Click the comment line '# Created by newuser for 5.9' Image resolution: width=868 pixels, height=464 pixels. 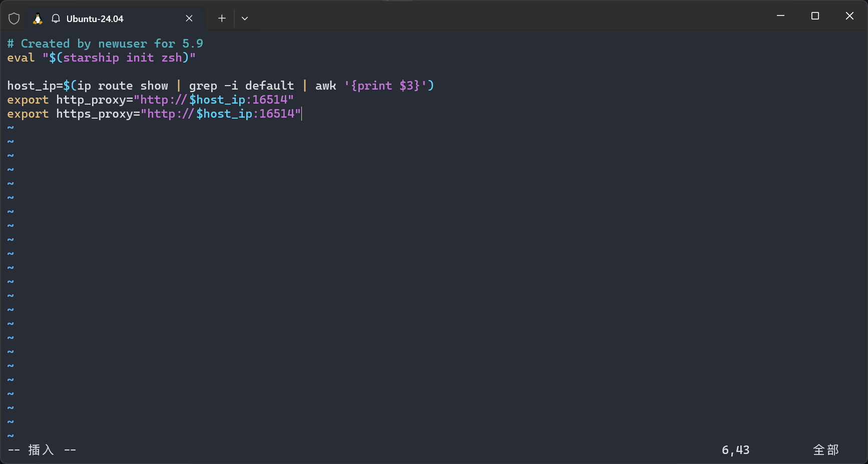pyautogui.click(x=105, y=44)
